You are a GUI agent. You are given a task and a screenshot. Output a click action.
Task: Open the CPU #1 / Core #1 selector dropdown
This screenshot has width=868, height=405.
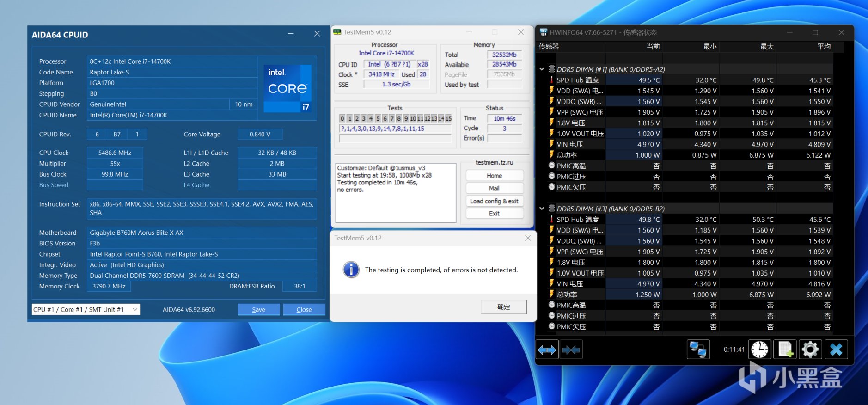86,310
